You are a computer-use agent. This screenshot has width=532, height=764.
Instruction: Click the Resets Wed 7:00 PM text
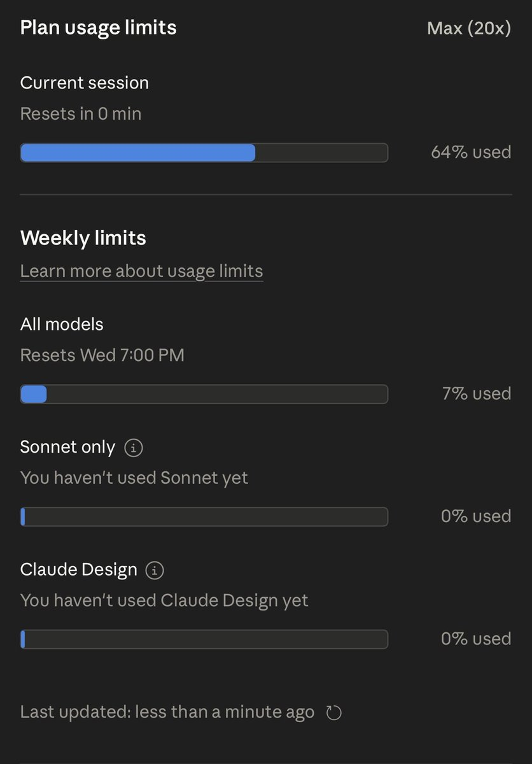(x=102, y=355)
